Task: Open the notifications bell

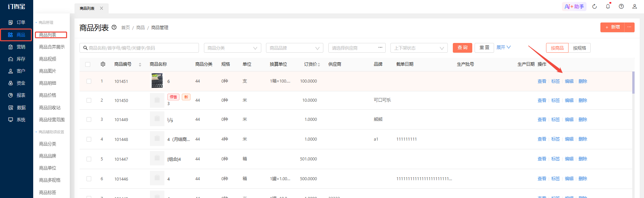Action: tap(608, 6)
